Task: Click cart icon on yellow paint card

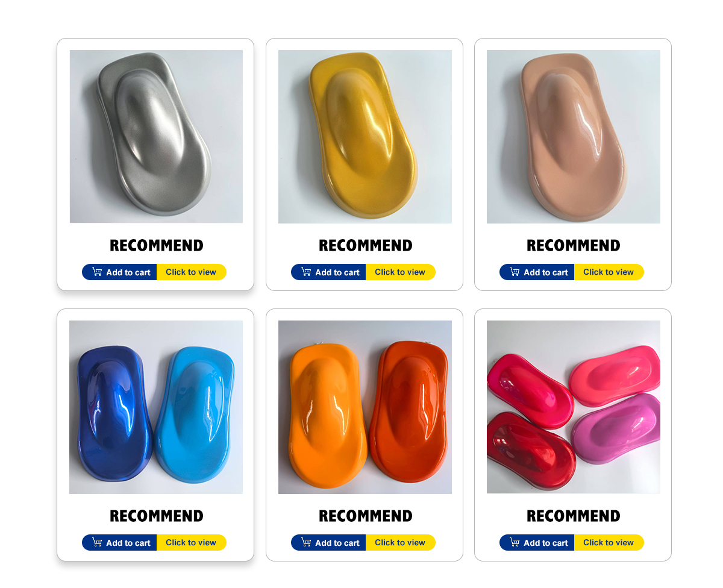Action: click(x=306, y=272)
